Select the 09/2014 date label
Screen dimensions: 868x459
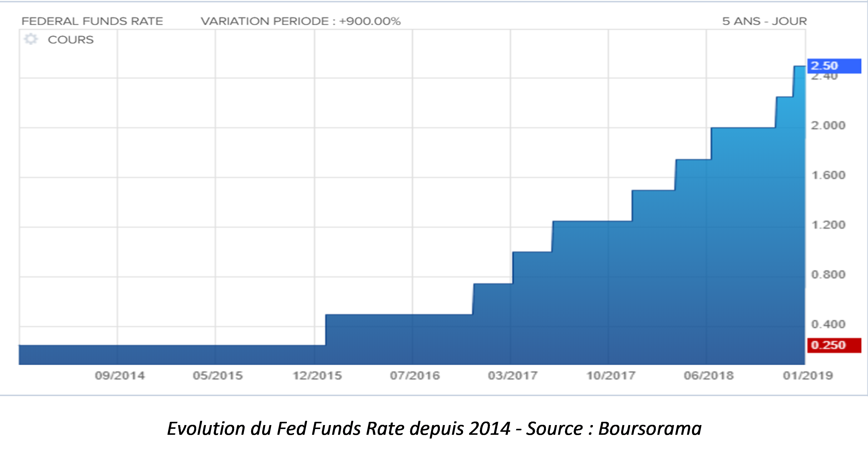120,375
